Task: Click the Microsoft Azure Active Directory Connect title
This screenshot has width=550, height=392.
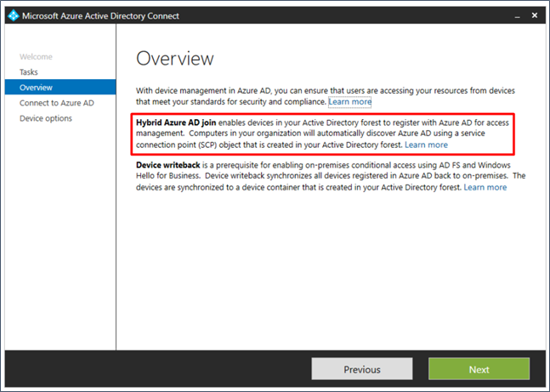Action: (x=100, y=16)
